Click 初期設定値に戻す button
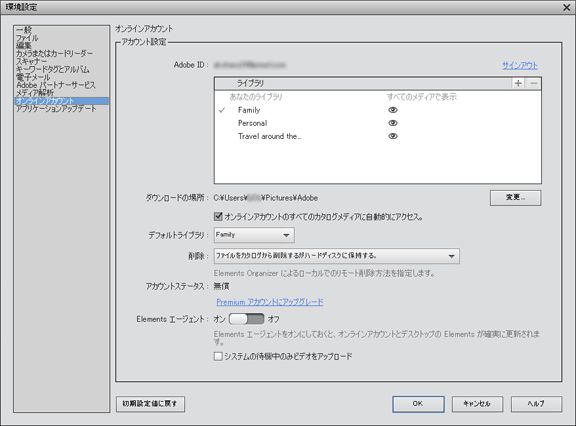This screenshot has height=426, width=576. click(150, 404)
